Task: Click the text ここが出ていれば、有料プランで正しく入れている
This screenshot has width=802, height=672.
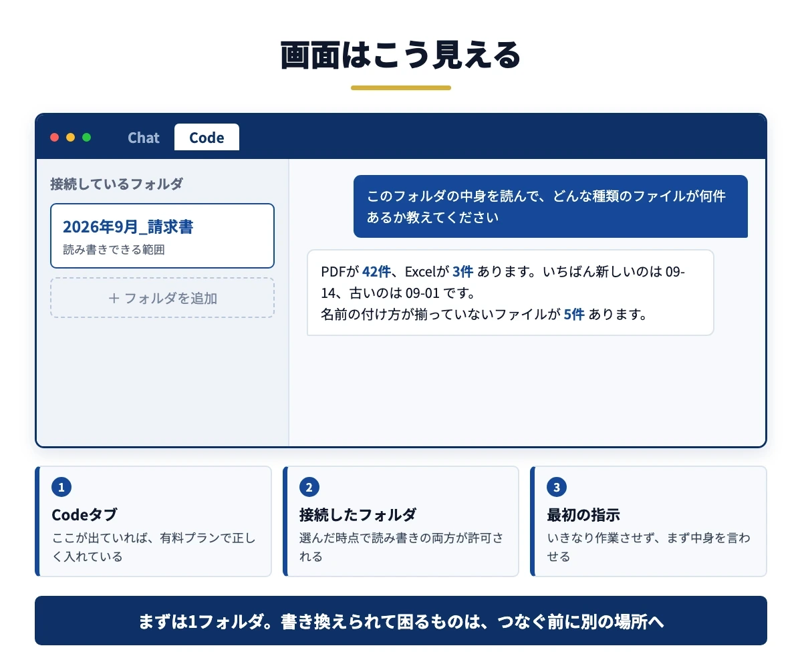Action: click(154, 547)
